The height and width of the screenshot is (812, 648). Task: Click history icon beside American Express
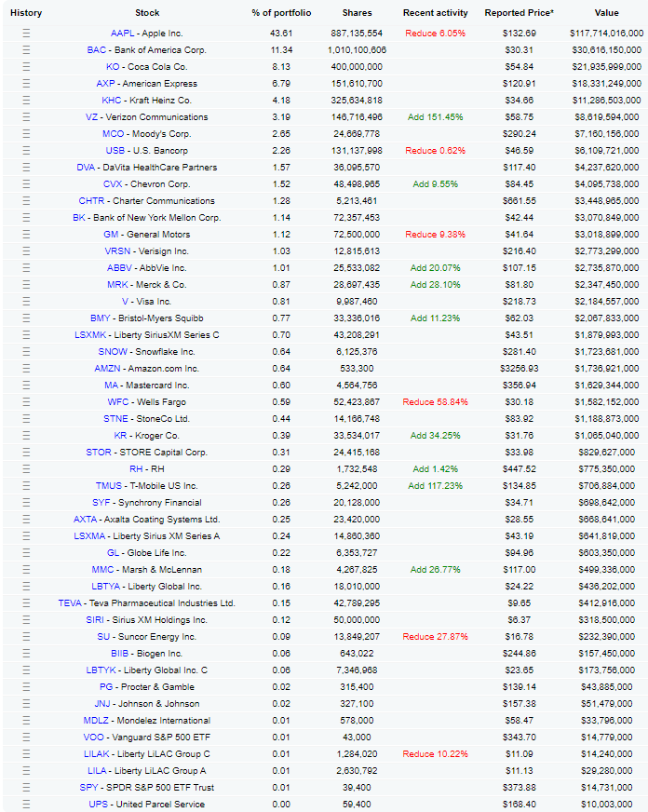click(x=26, y=84)
